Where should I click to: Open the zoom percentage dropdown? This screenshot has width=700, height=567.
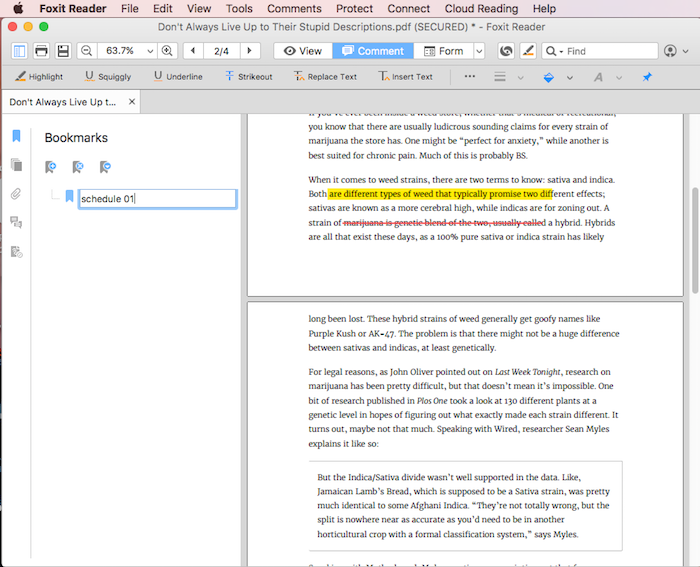click(x=150, y=50)
